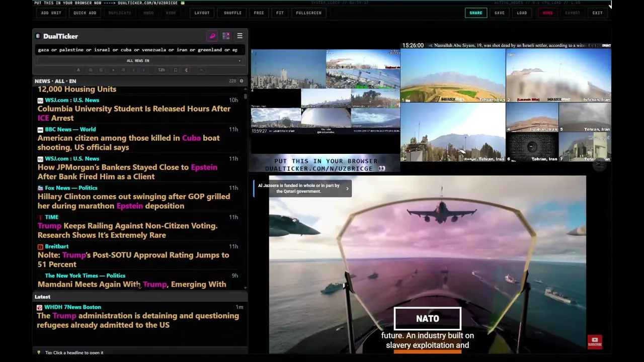Click Fox News — Politics source label
The width and height of the screenshot is (644, 362).
tap(71, 188)
